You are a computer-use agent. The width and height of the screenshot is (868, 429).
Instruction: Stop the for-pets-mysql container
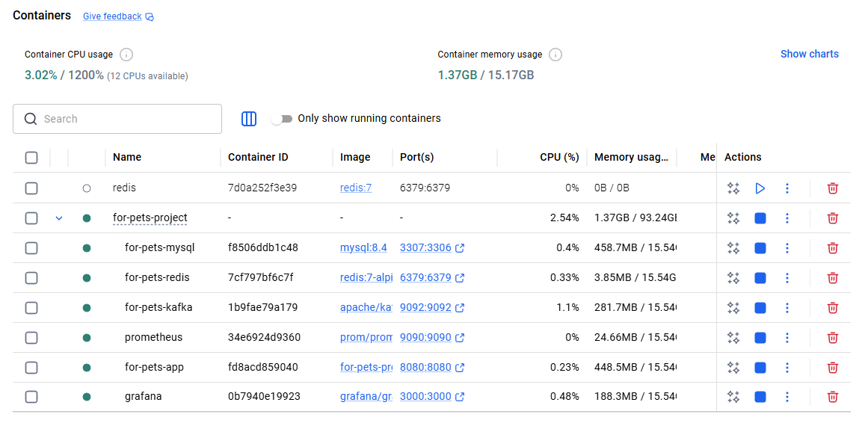tap(760, 248)
